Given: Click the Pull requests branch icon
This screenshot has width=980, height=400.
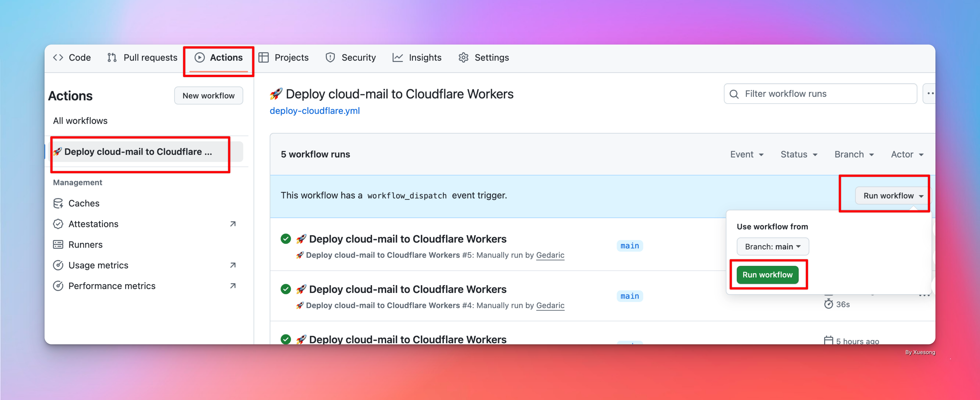Looking at the screenshot, I should point(112,57).
